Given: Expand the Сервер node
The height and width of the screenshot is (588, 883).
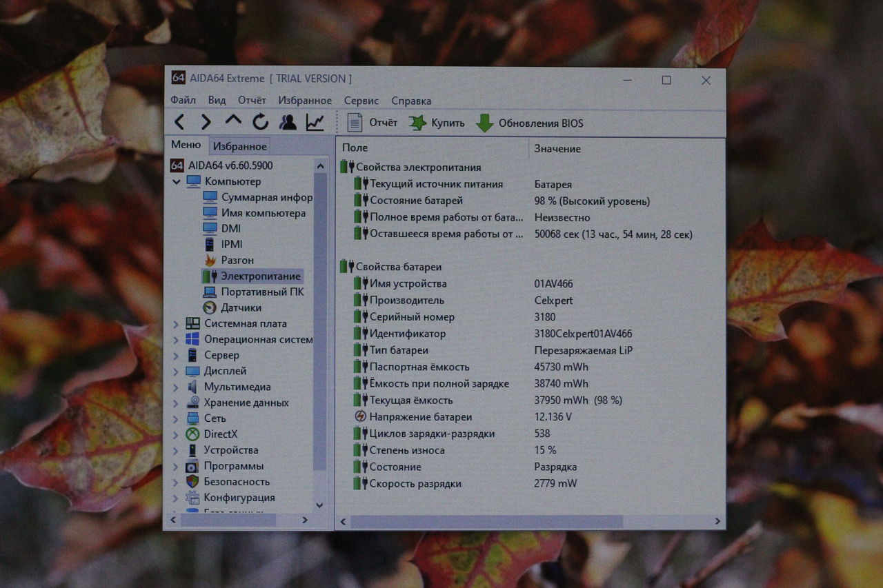Looking at the screenshot, I should pyautogui.click(x=175, y=356).
